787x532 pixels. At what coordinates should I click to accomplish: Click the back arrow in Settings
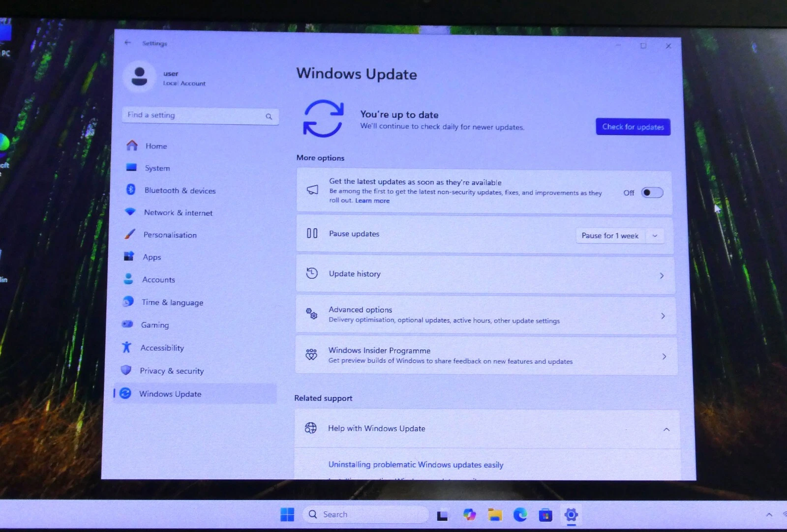click(x=128, y=43)
